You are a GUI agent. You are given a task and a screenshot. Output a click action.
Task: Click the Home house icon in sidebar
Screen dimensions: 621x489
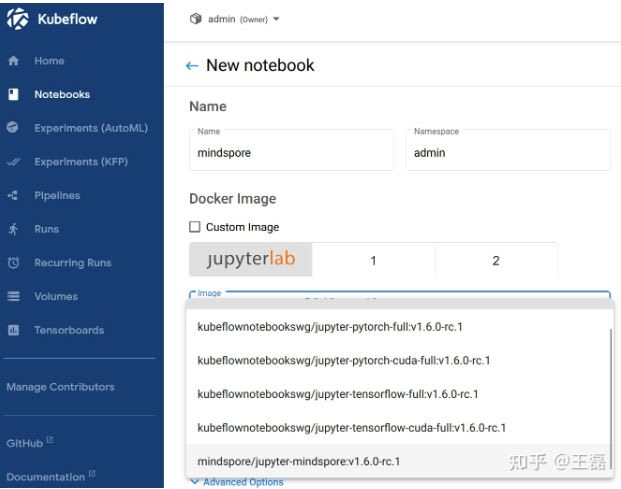coord(13,61)
